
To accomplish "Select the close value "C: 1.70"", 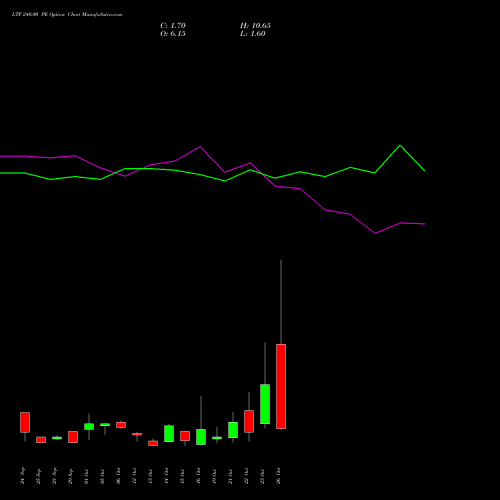I will point(173,26).
